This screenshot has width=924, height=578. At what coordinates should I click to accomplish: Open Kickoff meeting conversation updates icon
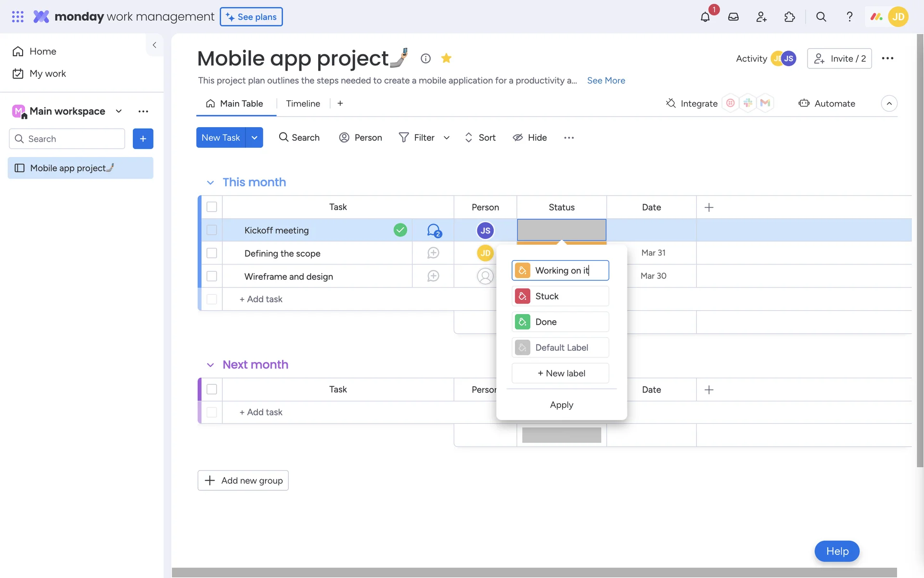pyautogui.click(x=434, y=230)
